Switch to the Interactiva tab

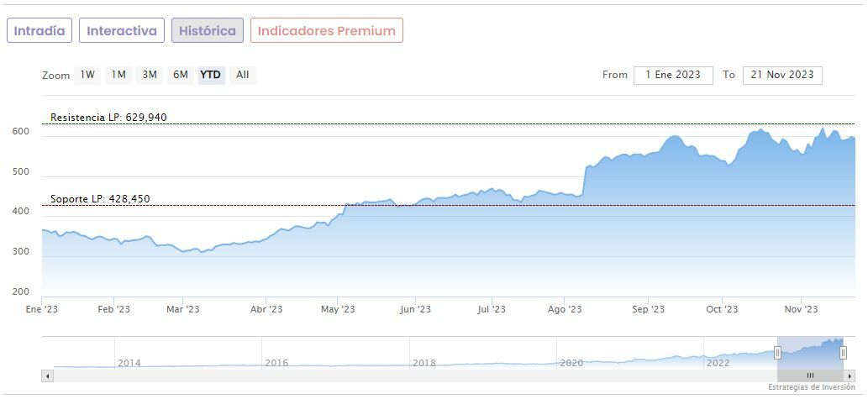click(x=122, y=31)
